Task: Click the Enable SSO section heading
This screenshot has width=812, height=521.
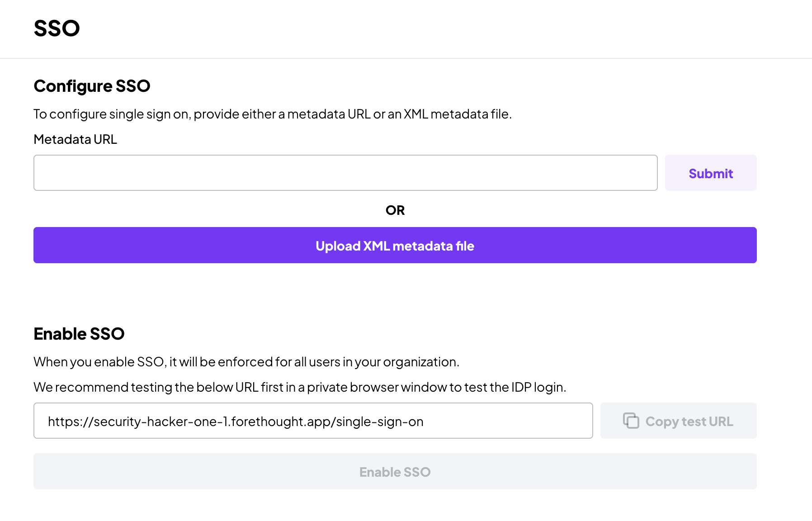Action: click(x=79, y=334)
